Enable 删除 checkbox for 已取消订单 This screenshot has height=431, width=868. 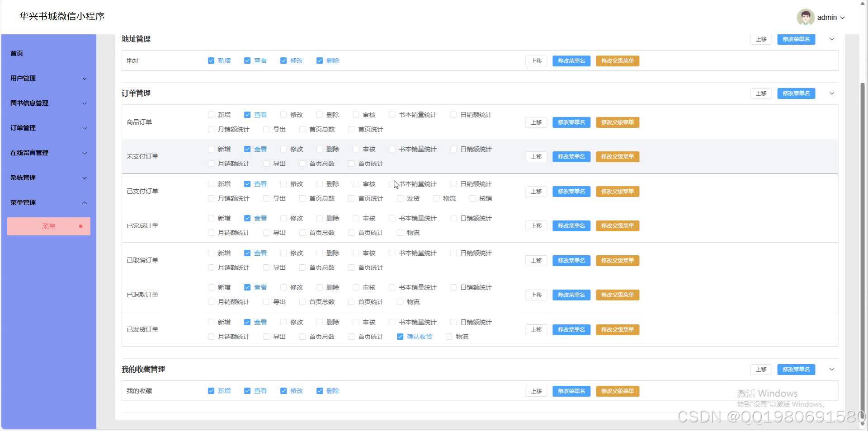[x=320, y=253]
